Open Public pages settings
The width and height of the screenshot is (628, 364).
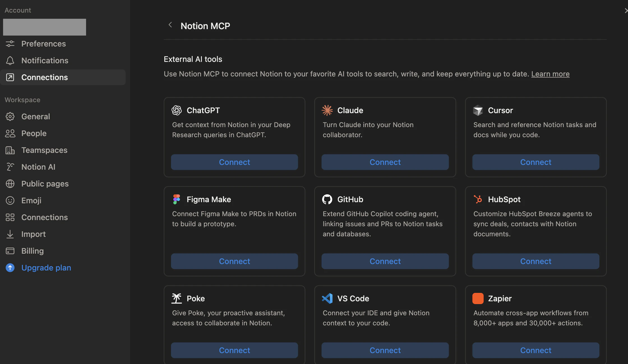coord(63,184)
